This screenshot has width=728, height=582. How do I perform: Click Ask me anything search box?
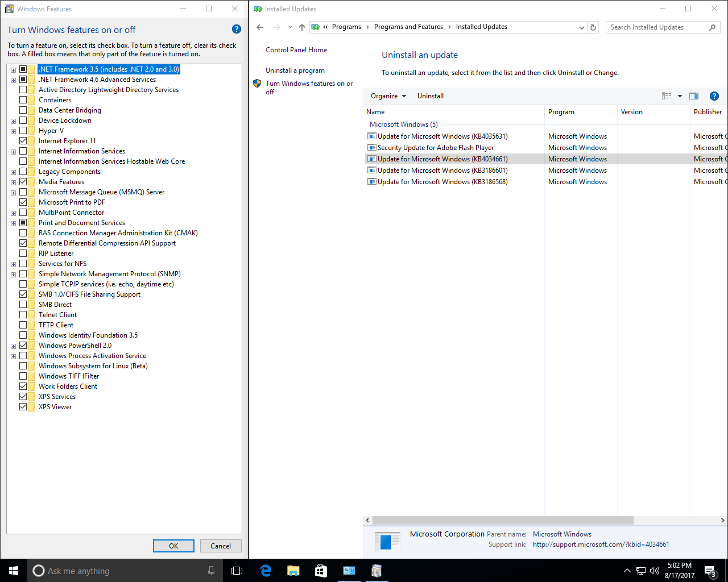point(124,571)
